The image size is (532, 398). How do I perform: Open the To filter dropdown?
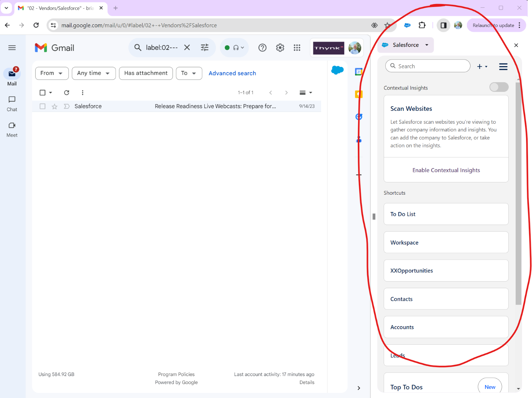tap(189, 73)
